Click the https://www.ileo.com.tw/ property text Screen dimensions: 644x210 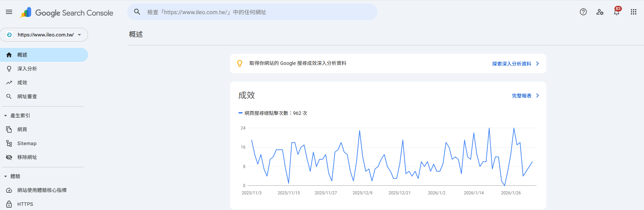tap(46, 35)
